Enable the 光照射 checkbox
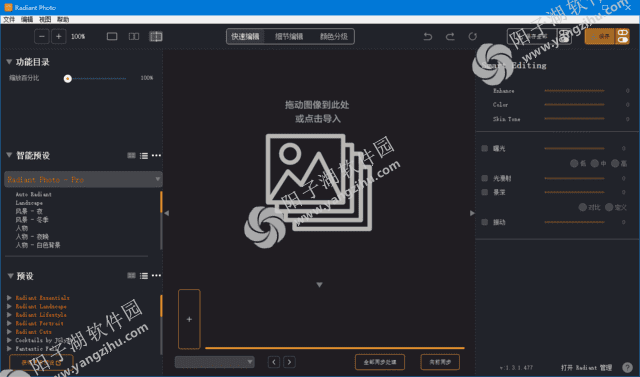 tap(484, 178)
